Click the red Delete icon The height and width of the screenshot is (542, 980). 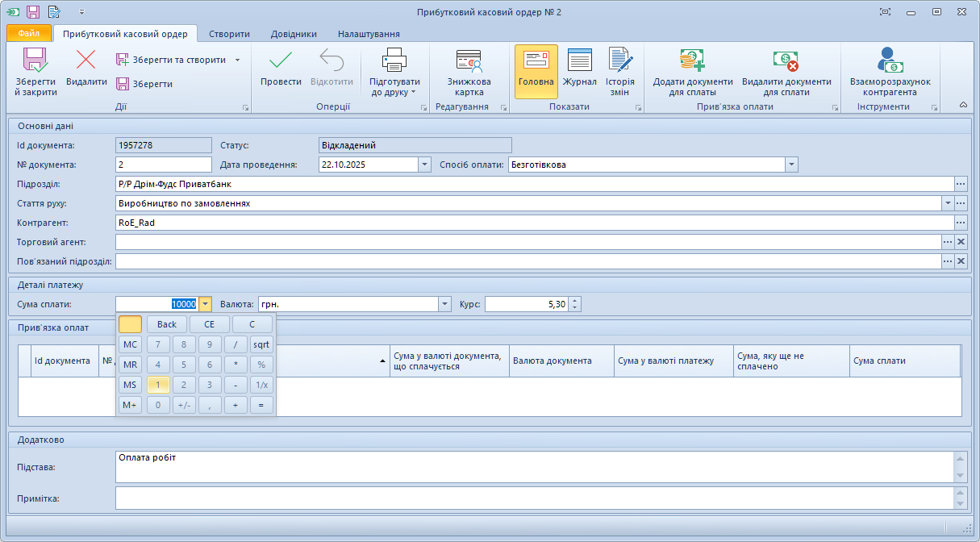(x=86, y=61)
